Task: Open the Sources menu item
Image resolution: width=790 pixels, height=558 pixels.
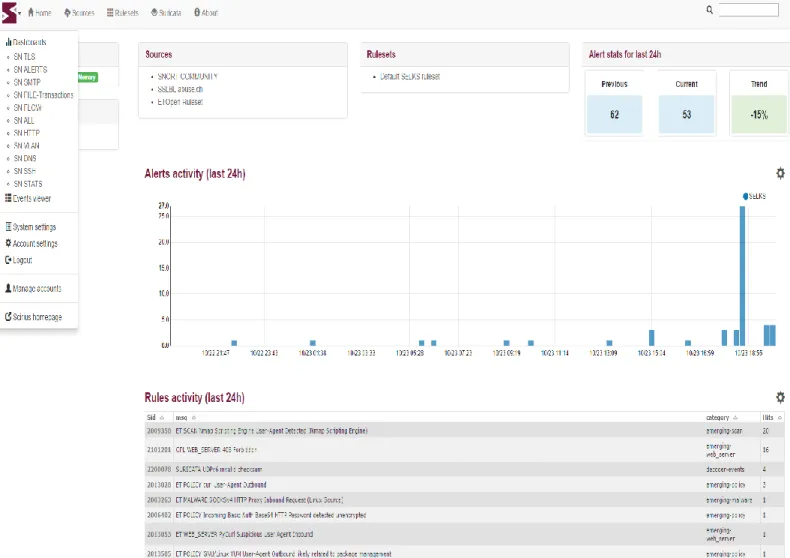Action: 79,13
